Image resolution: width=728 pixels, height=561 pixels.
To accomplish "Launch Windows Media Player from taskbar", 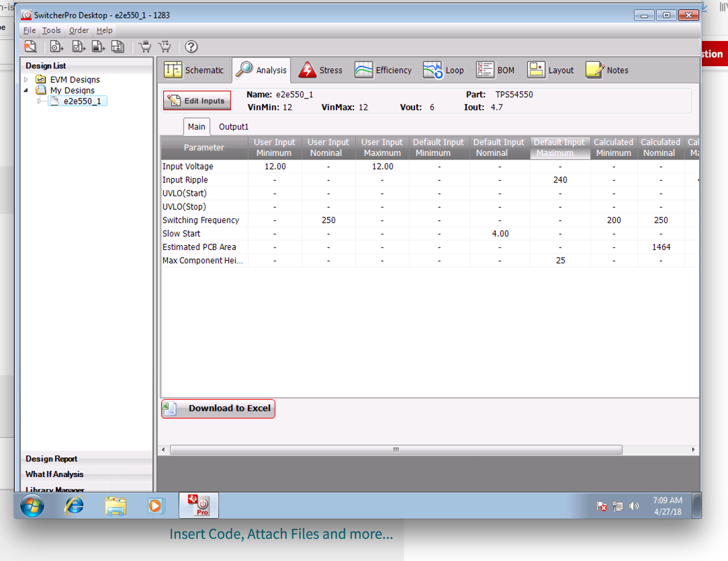I will coord(156,506).
